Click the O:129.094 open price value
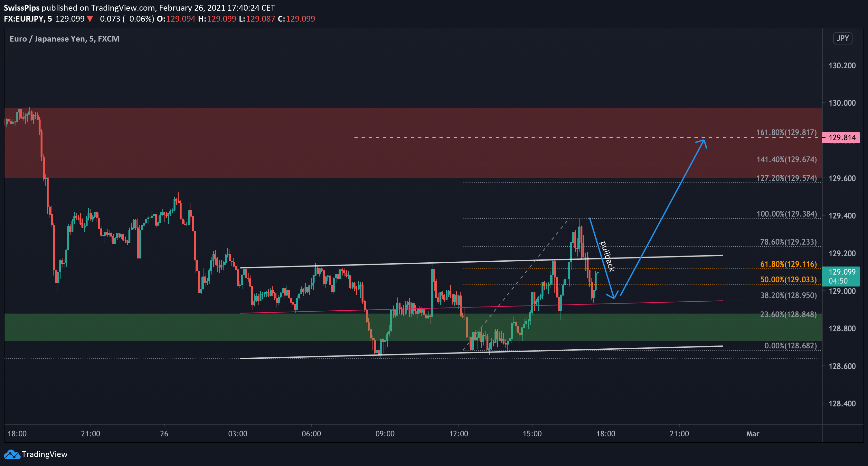Image resolution: width=868 pixels, height=466 pixels. point(176,19)
